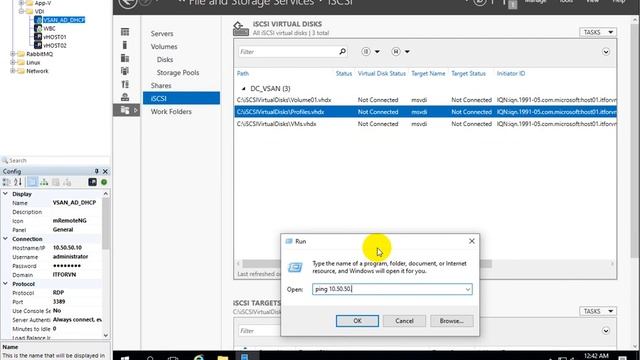Click the search magnifier in virtual disks filter

(342, 51)
